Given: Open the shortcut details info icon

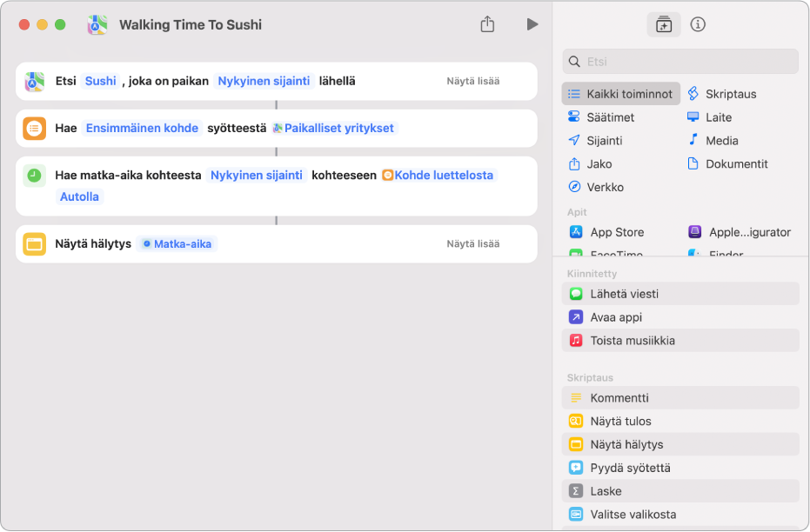Looking at the screenshot, I should 697,24.
